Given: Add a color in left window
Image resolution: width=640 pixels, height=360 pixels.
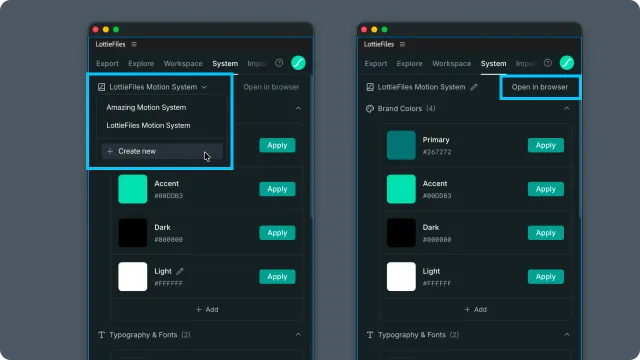Looking at the screenshot, I should tap(207, 309).
